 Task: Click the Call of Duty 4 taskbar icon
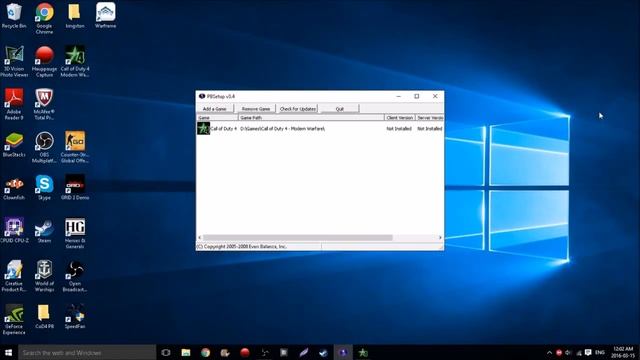coord(362,352)
